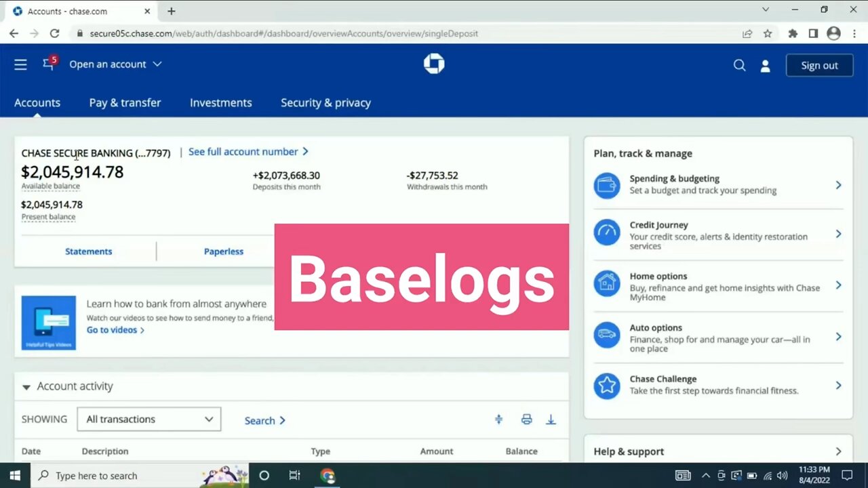
Task: Open browser side panel icon
Action: [813, 33]
